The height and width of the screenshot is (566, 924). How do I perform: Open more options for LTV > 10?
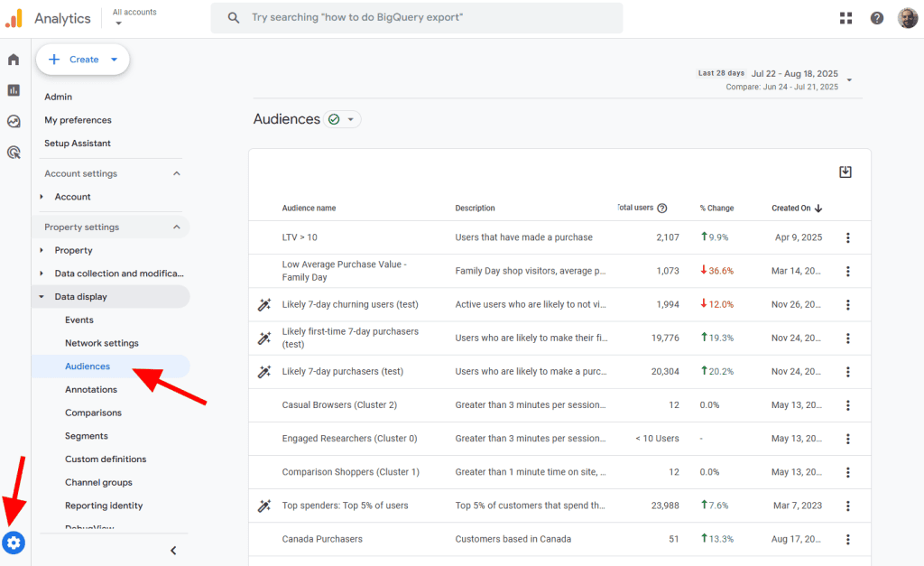(847, 238)
